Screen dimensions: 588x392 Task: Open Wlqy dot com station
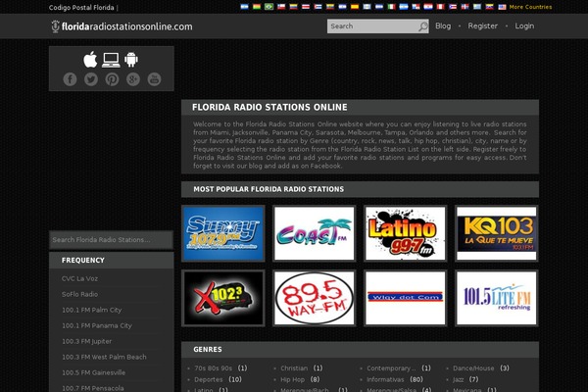tap(406, 298)
